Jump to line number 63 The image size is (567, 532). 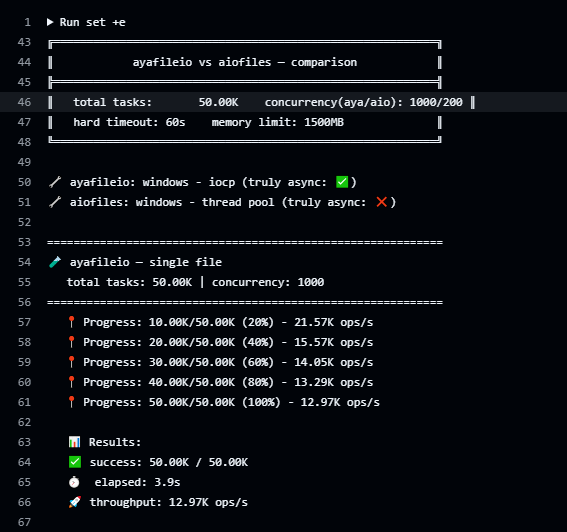coord(24,442)
